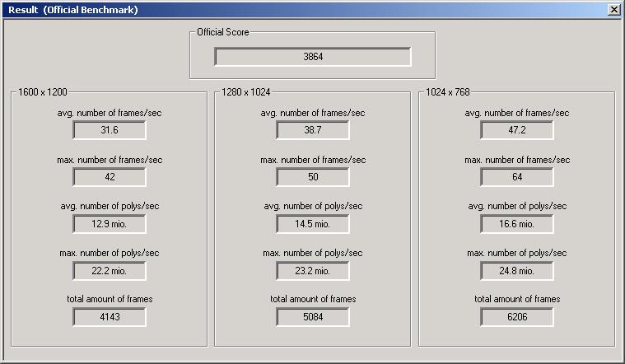Click the 1024 x 768 average frames field 47.2
625x364 pixels.
point(517,130)
